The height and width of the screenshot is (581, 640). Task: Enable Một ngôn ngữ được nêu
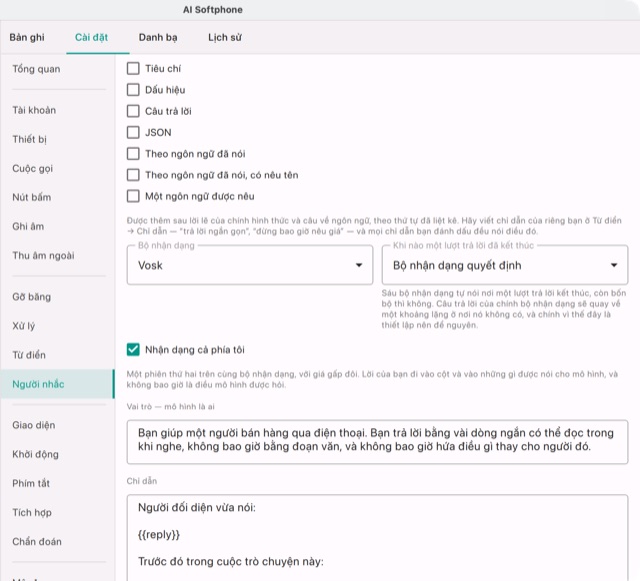point(133,196)
